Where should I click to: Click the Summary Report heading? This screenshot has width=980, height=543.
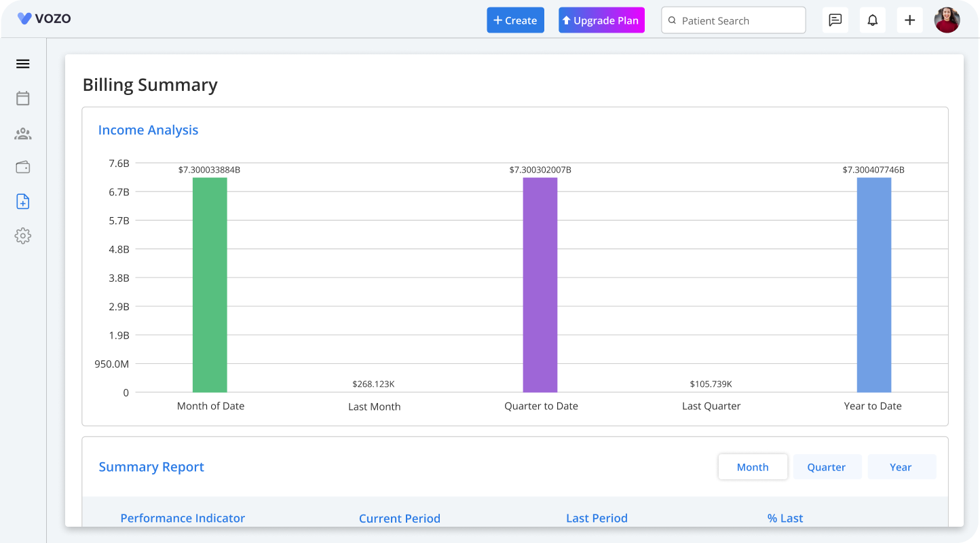pos(151,467)
